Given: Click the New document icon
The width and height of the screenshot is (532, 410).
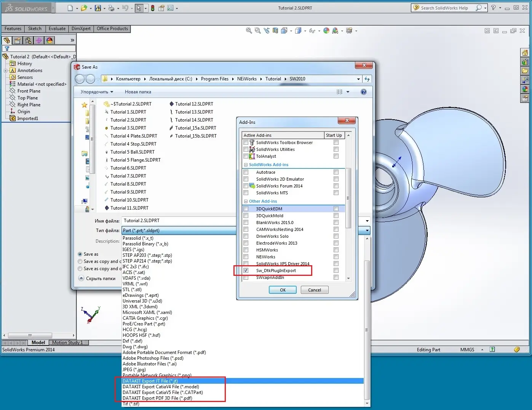Looking at the screenshot, I should [70, 8].
